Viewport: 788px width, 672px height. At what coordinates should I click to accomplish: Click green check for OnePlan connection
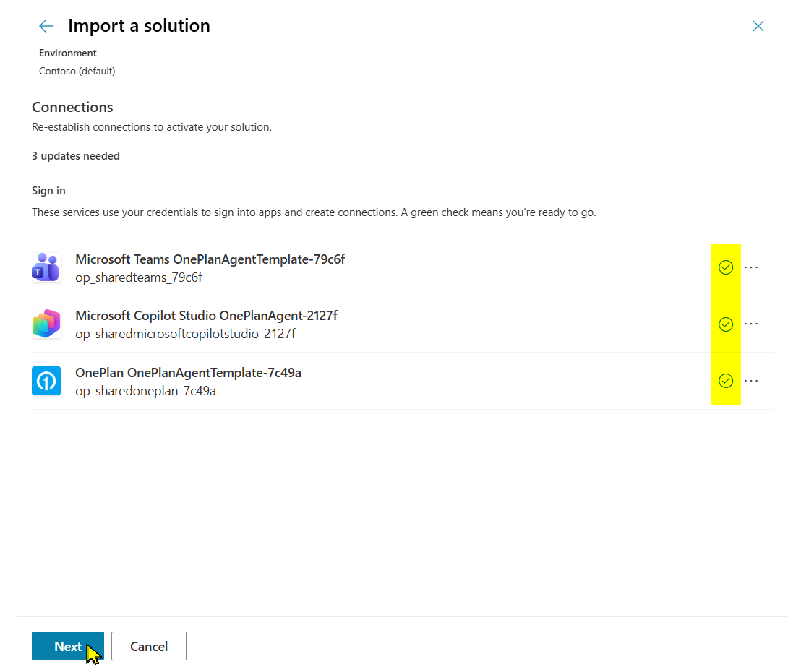pyautogui.click(x=726, y=381)
